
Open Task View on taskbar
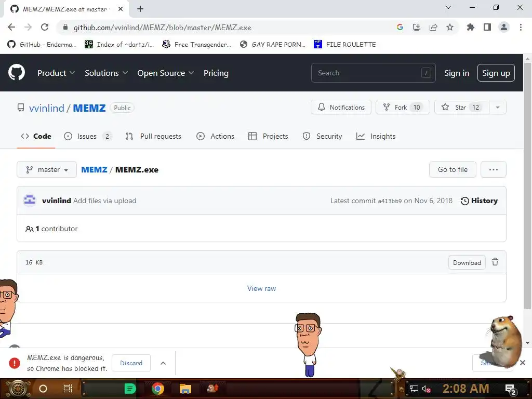tap(68, 389)
